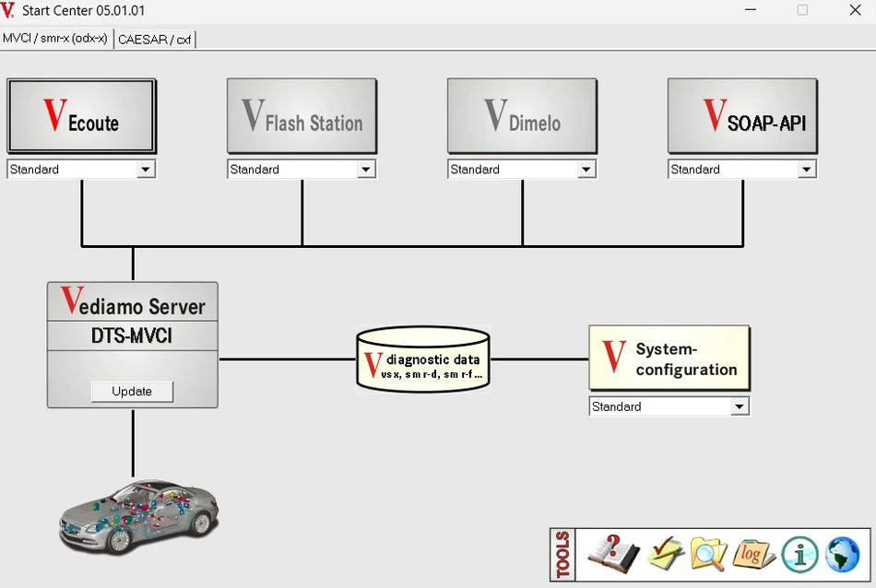This screenshot has width=876, height=588.
Task: Minimize the Start Center window
Action: (x=751, y=10)
